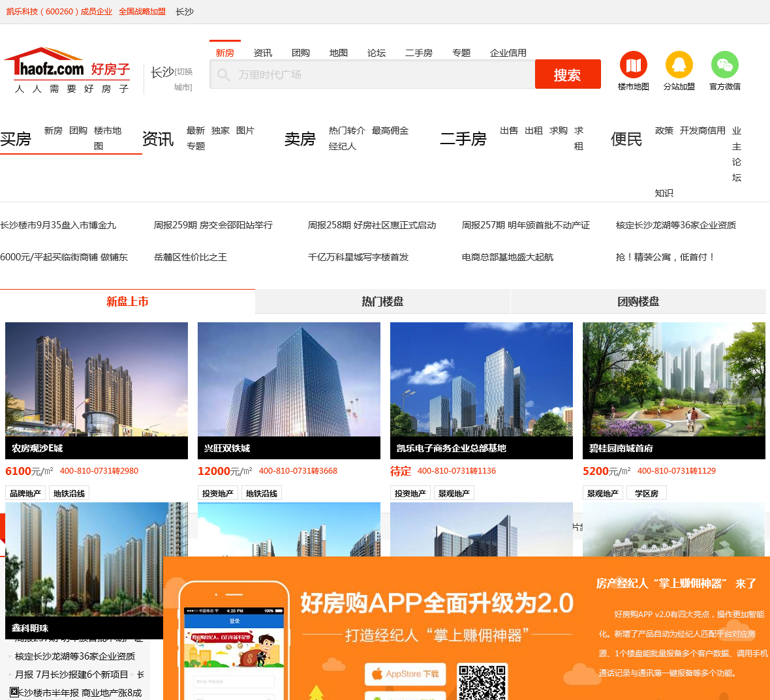
Task: Open the 资讯 main category heading
Action: click(158, 139)
